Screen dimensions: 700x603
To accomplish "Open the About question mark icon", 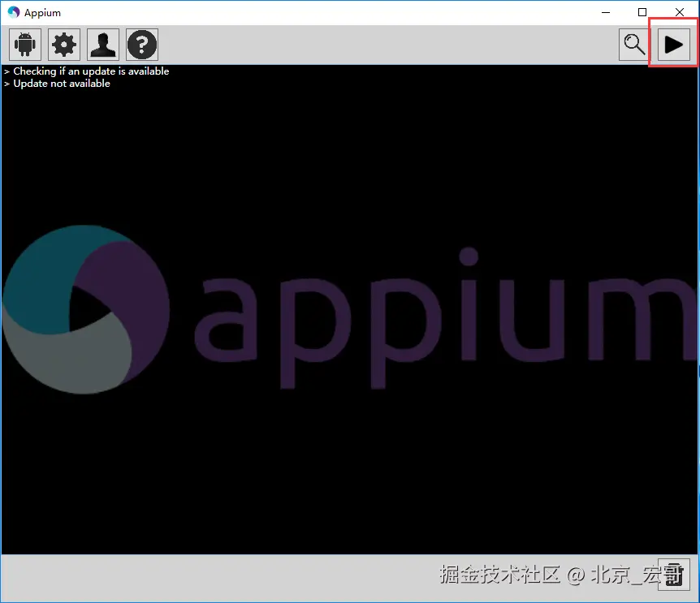I will (142, 45).
